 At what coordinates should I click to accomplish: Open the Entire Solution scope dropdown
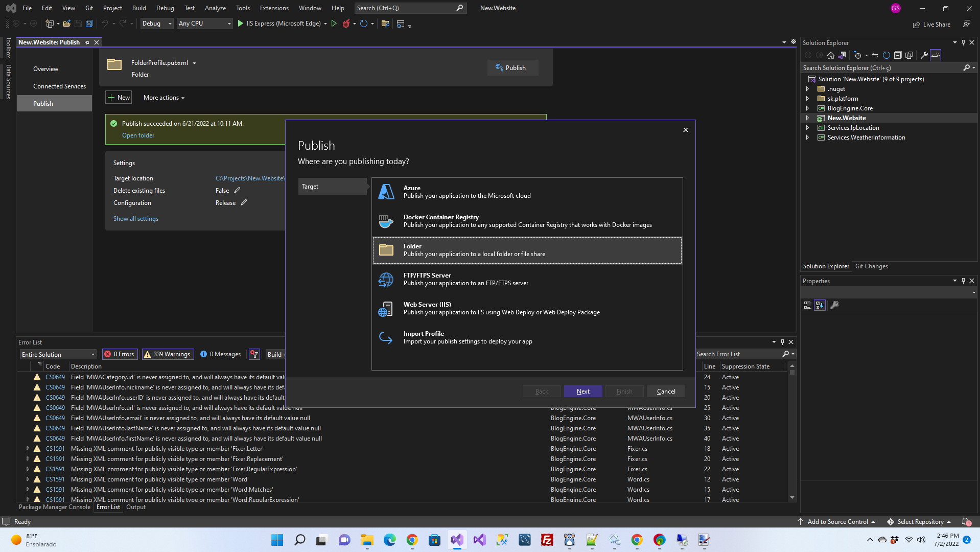coord(58,355)
